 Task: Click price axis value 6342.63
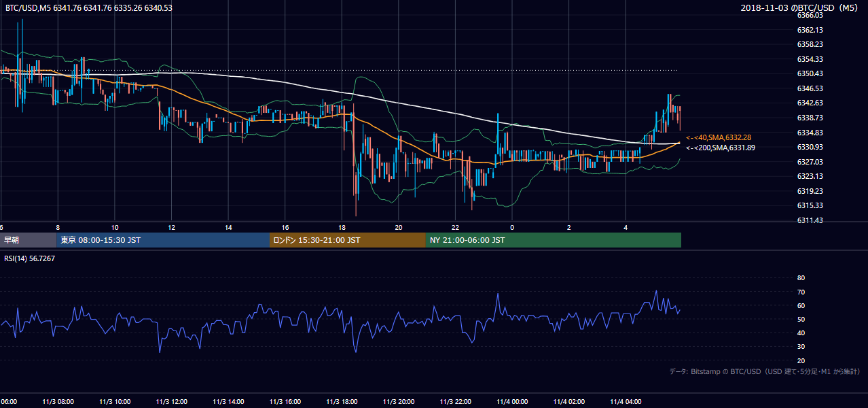click(x=810, y=103)
